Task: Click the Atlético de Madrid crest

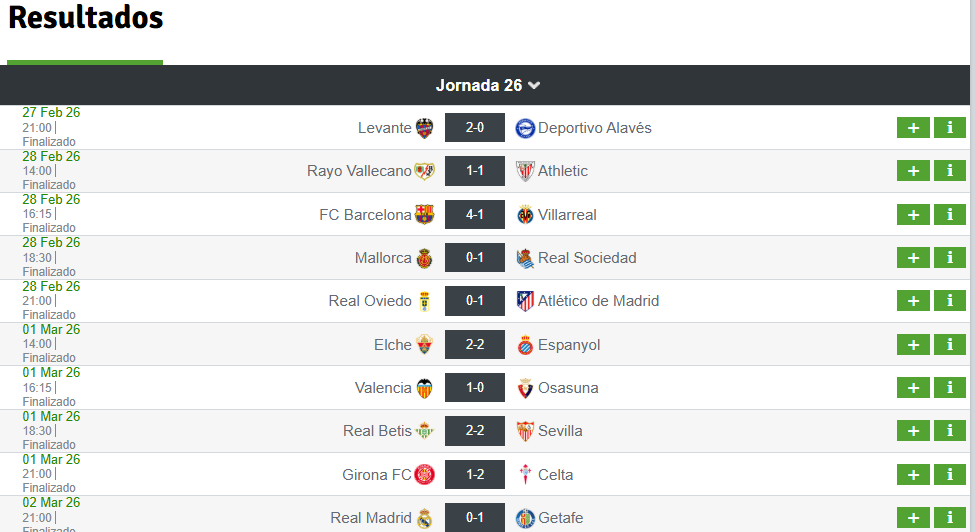Action: pyautogui.click(x=525, y=301)
